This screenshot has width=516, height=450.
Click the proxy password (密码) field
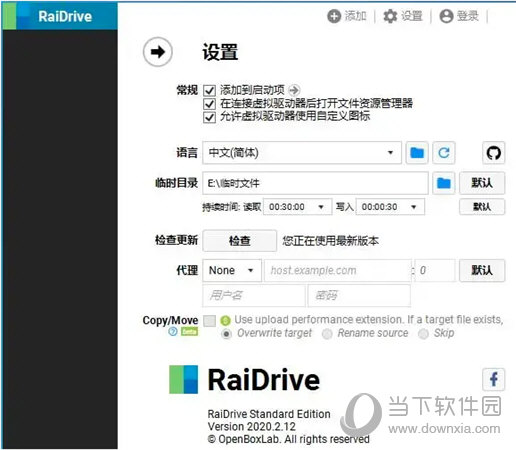pos(359,295)
